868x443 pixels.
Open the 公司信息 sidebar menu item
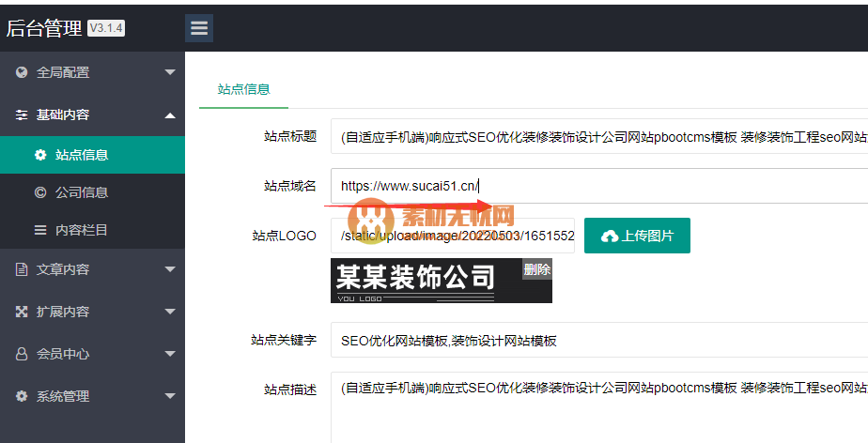tap(92, 192)
